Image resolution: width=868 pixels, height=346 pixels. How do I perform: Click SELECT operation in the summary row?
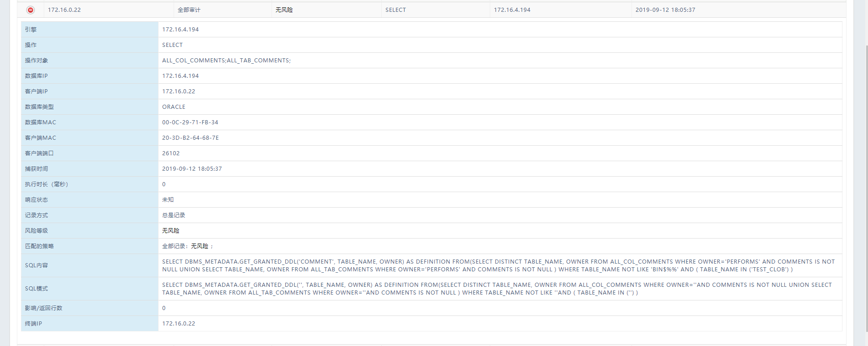click(x=395, y=10)
